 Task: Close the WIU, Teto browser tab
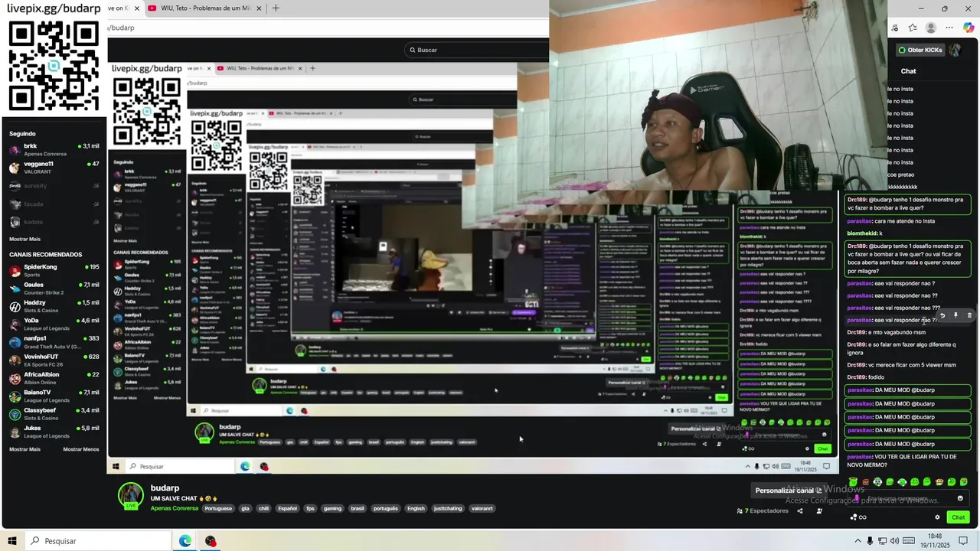(x=259, y=8)
